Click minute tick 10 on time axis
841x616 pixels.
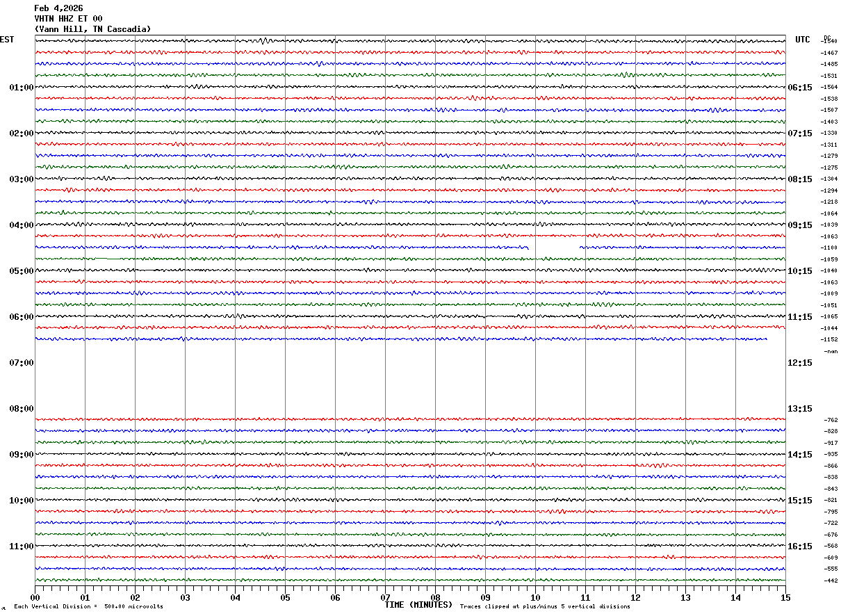coord(535,597)
